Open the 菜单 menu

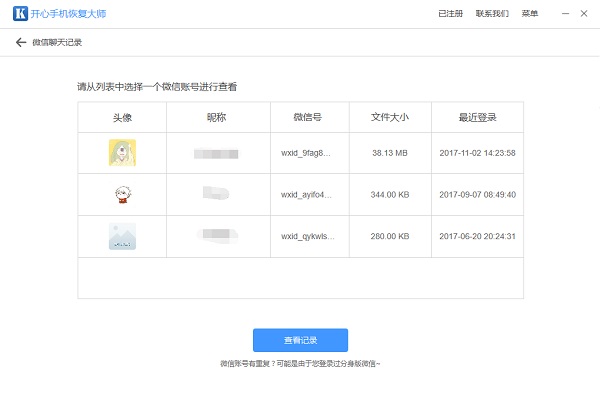click(530, 14)
